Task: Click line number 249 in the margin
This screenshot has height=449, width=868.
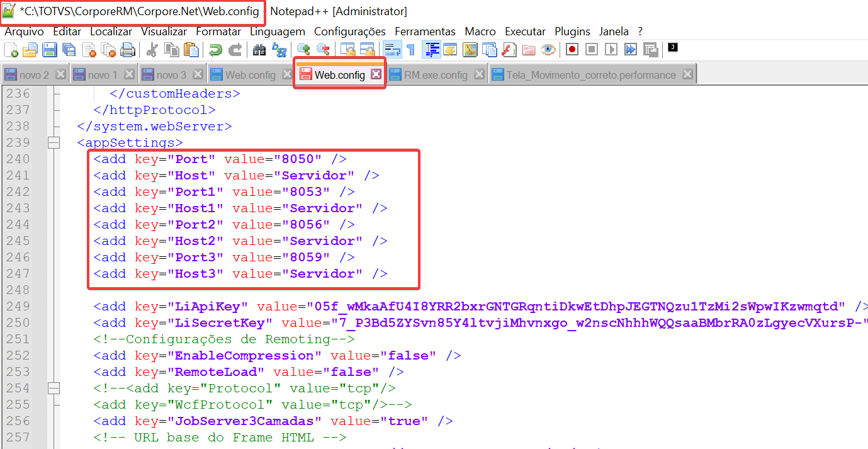Action: 18,307
